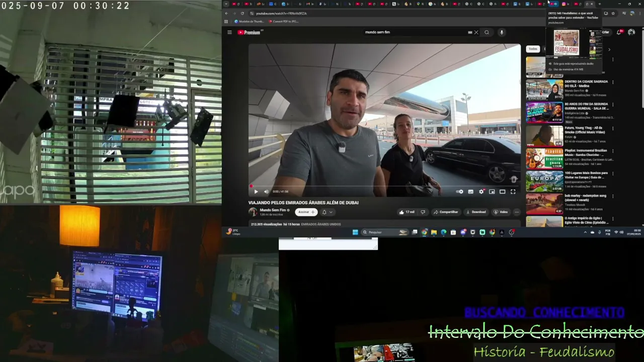Click the video progress bar
The height and width of the screenshot is (362, 644).
click(384, 186)
